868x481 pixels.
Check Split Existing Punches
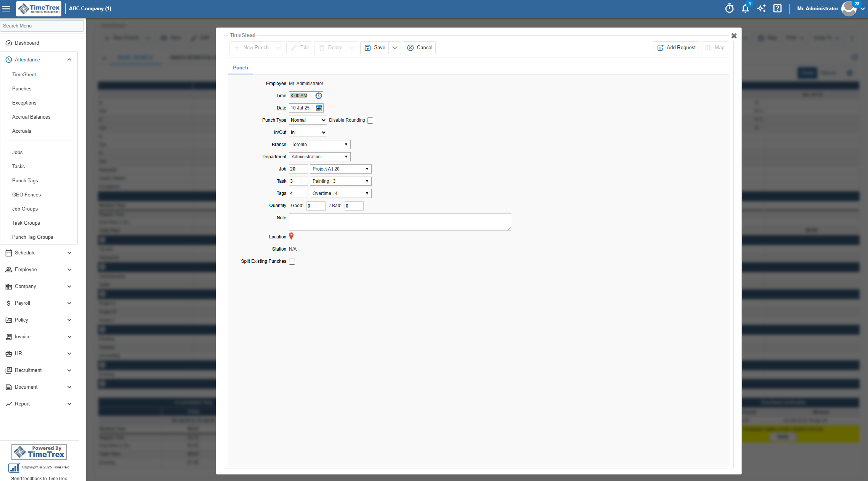(x=292, y=261)
